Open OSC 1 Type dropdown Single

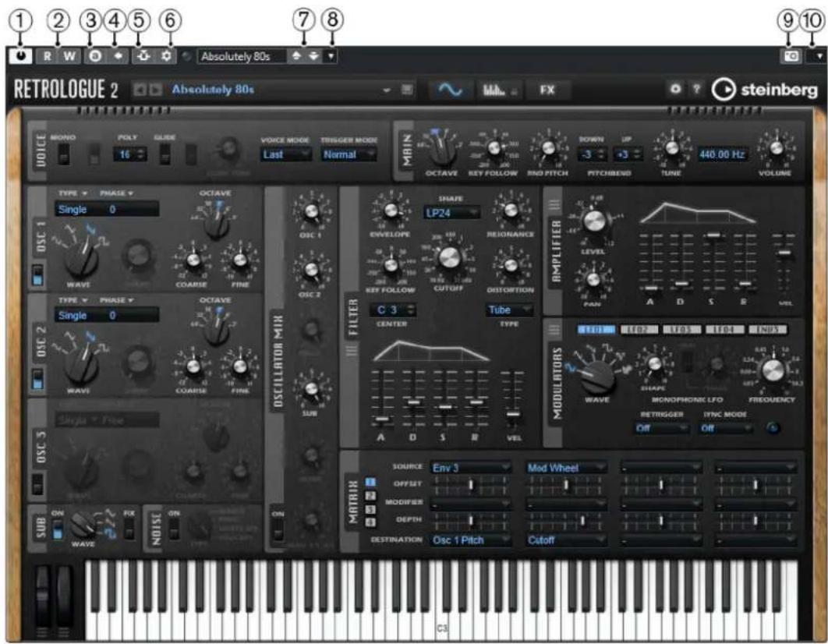(72, 210)
